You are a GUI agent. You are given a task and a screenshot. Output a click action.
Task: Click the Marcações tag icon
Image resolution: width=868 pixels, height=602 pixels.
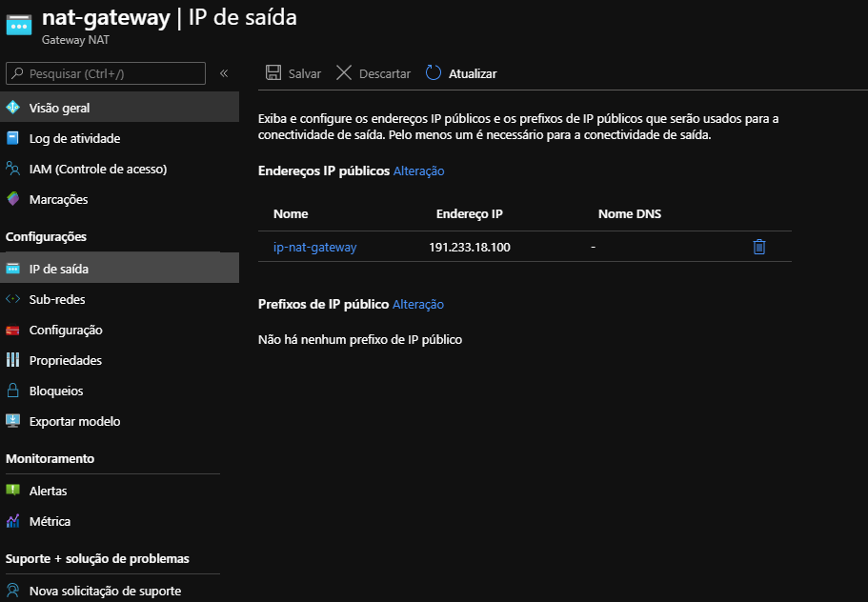pos(13,199)
